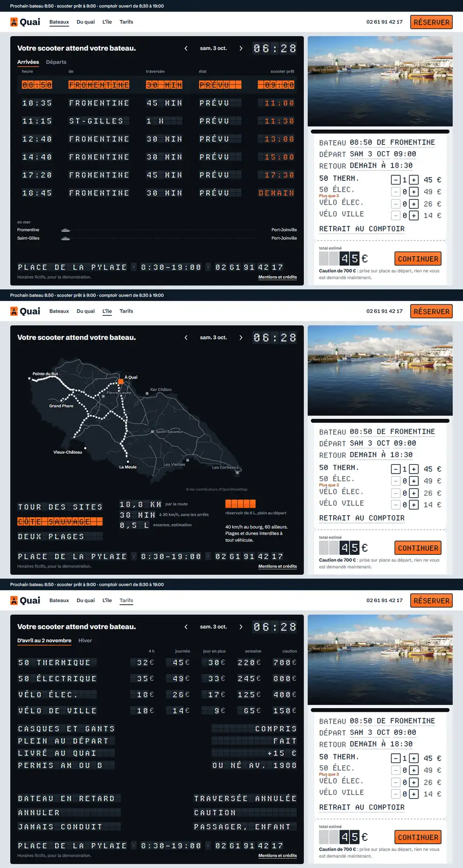Viewport: 463px width, 868px height.
Task: Select the CÔTE SAUVAGE route
Action: [60, 521]
